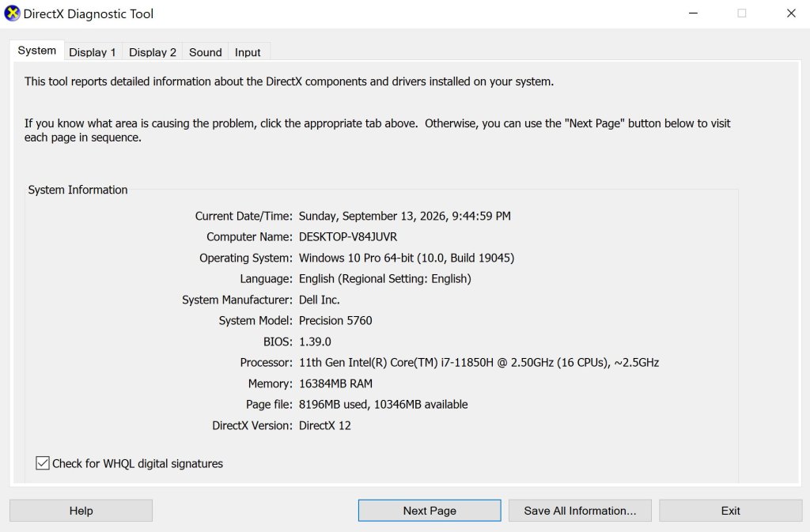Close the DirectX Diagnostic Tool window
This screenshot has height=532, width=810.
[791, 13]
